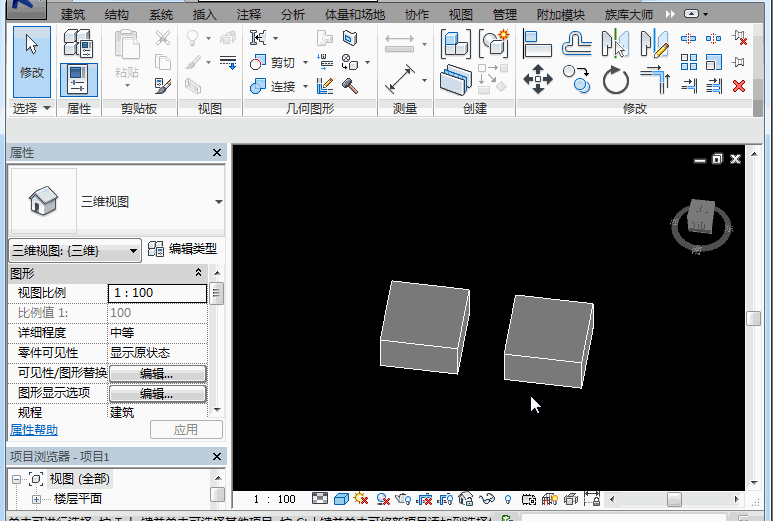Click the Move tool four-arrow icon
The width and height of the screenshot is (773, 521).
pyautogui.click(x=538, y=79)
